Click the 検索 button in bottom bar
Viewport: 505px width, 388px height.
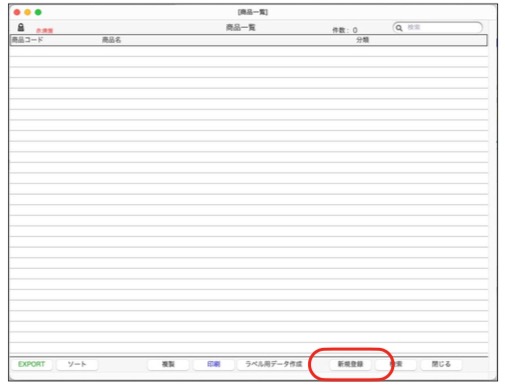tap(396, 364)
